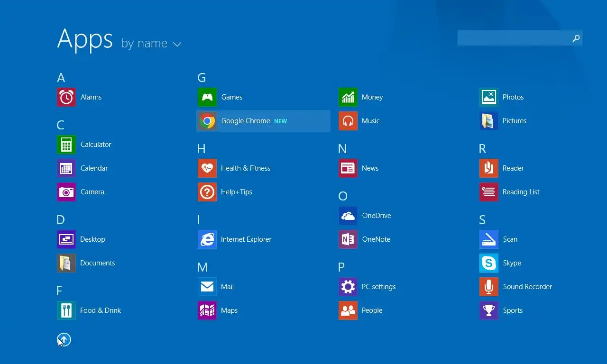Open the Games app icon
The width and height of the screenshot is (607, 364).
pyautogui.click(x=207, y=97)
